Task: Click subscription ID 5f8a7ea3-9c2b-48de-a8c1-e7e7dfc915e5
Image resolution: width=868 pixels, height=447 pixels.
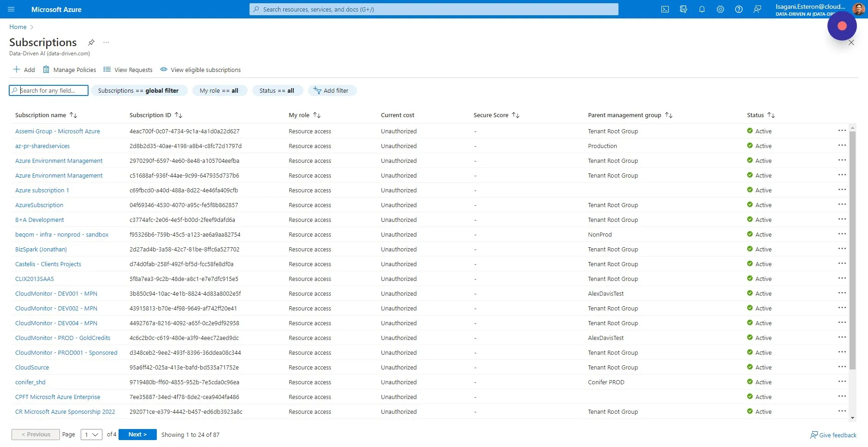Action: click(184, 279)
